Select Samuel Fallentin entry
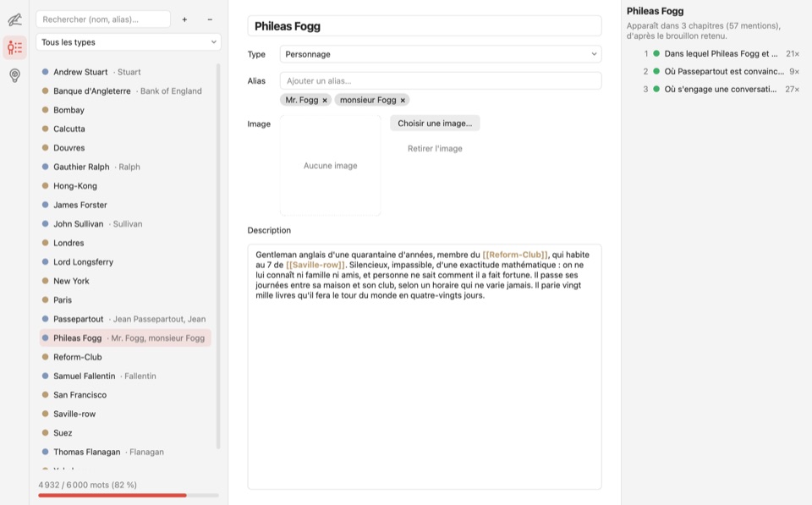812x505 pixels. pyautogui.click(x=125, y=376)
